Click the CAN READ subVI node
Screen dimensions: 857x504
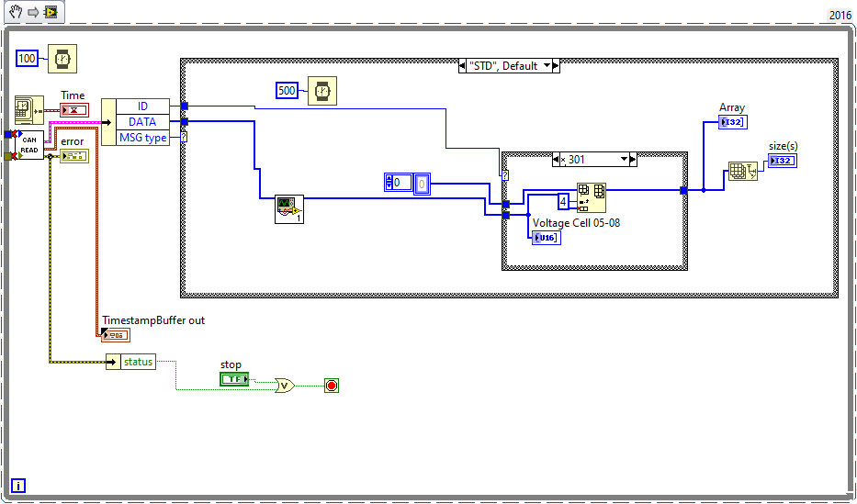[29, 145]
